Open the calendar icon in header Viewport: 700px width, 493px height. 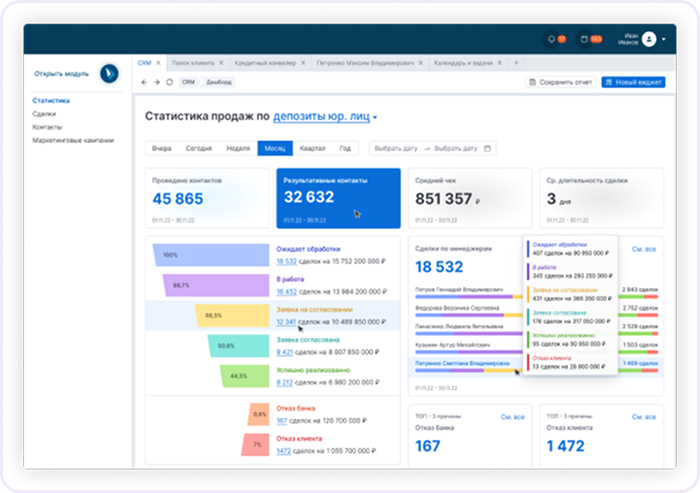pyautogui.click(x=584, y=39)
